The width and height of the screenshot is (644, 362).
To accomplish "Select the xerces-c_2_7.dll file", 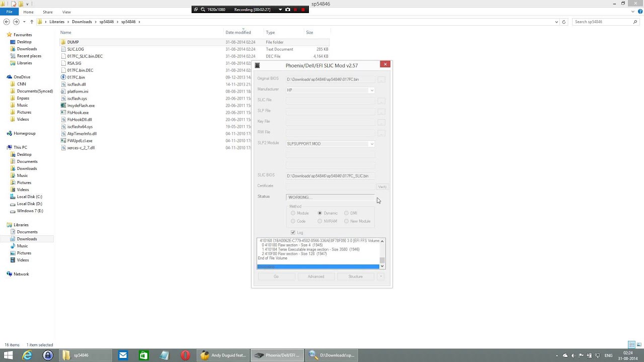I will tap(81, 148).
